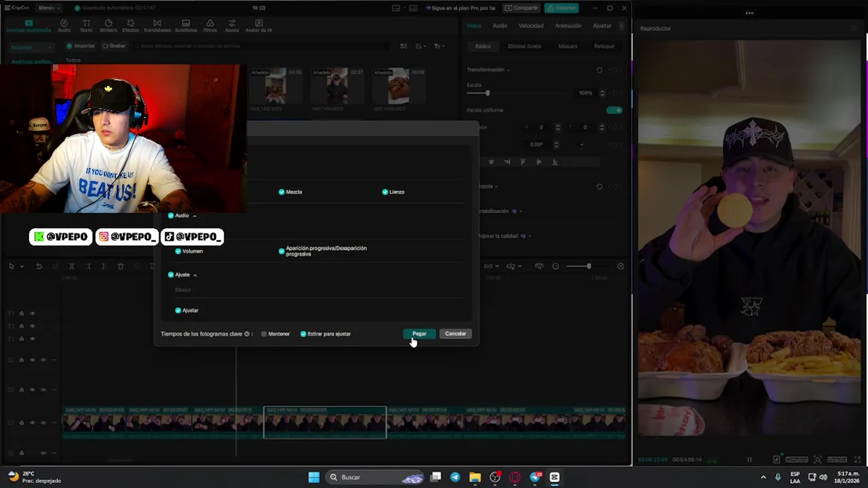Open Telegram from the taskbar
The width and height of the screenshot is (868, 488).
(x=455, y=477)
